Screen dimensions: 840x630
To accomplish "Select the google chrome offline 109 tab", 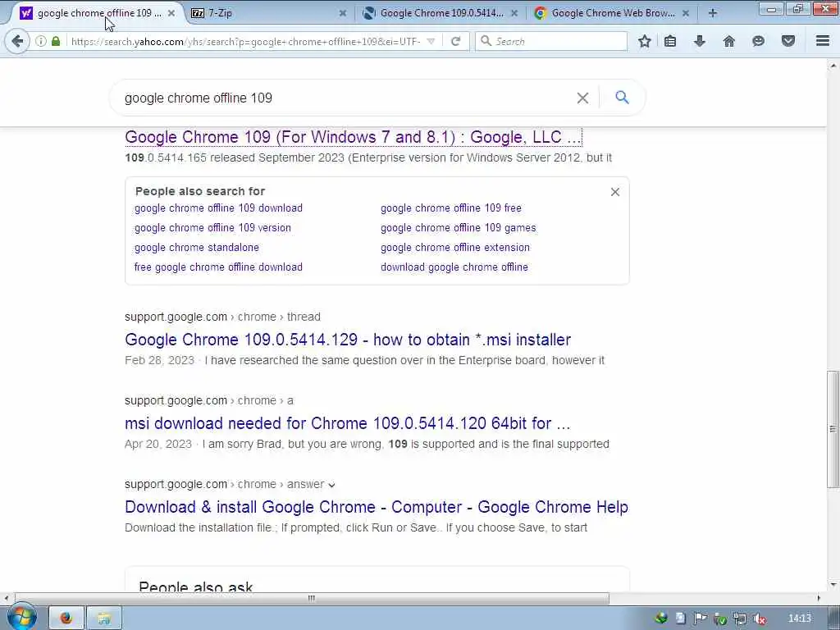I will (97, 13).
